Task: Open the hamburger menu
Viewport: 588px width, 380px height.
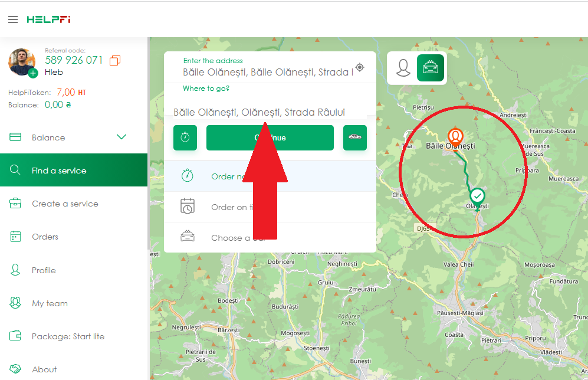Action: click(13, 19)
